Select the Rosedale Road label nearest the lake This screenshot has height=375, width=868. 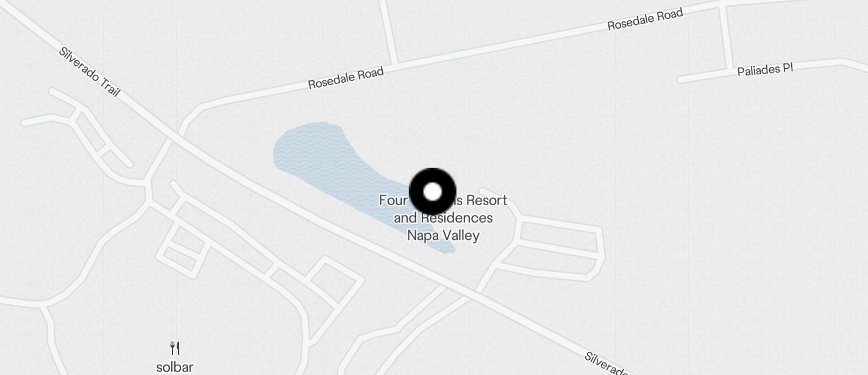coord(346,78)
